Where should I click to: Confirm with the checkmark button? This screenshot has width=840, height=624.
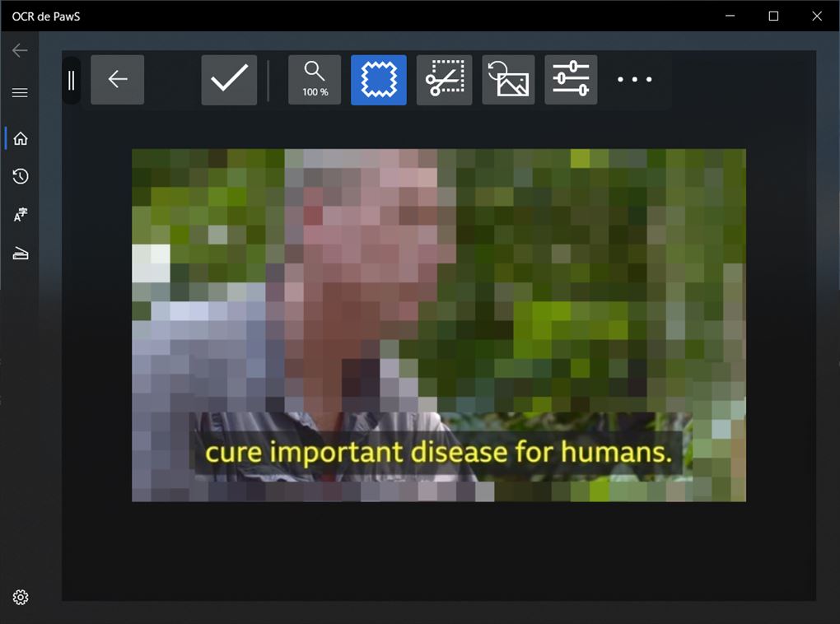(x=229, y=80)
